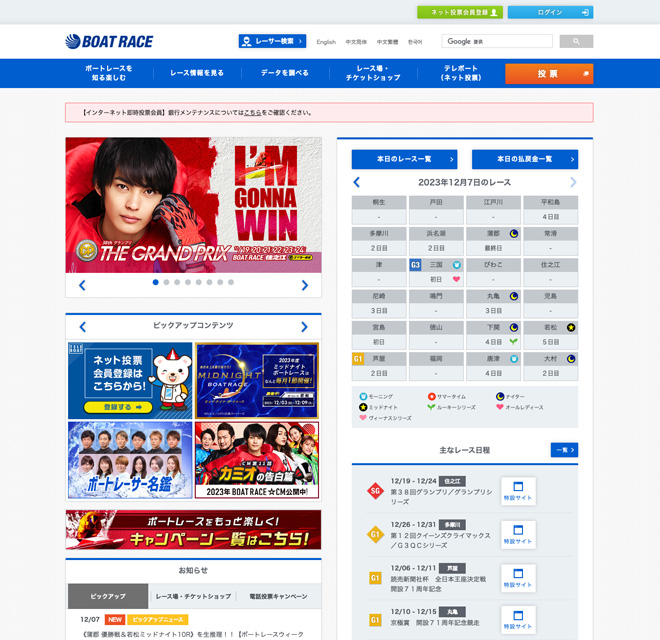Open the データを調べる menu
Screen dimensions: 660x640
tap(285, 73)
